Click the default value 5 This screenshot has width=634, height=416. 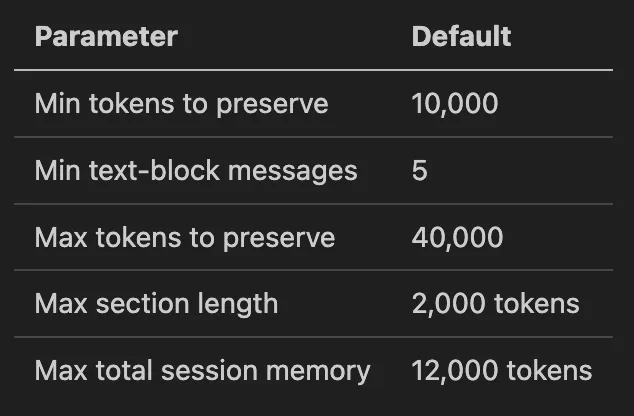pyautogui.click(x=419, y=170)
